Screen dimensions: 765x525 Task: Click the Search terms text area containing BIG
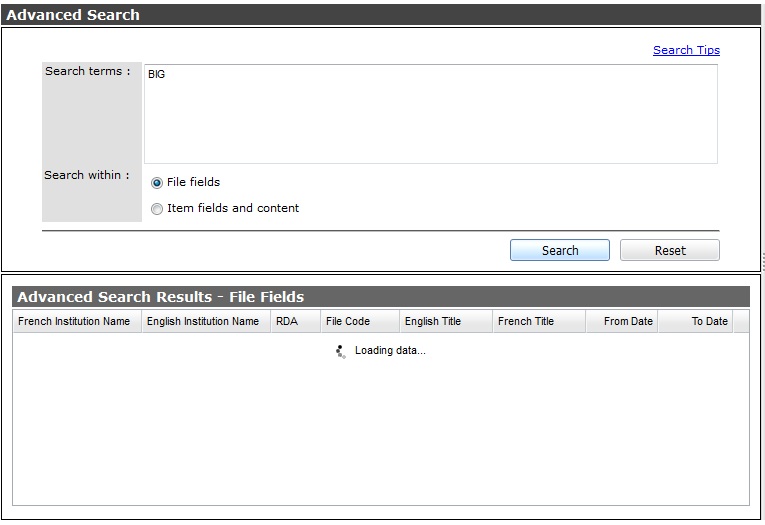430,113
